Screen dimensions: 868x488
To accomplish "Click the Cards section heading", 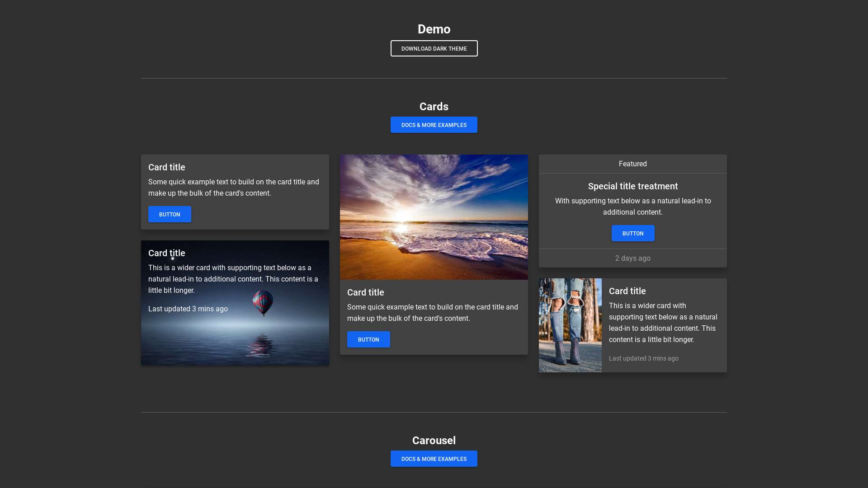I will (x=434, y=107).
